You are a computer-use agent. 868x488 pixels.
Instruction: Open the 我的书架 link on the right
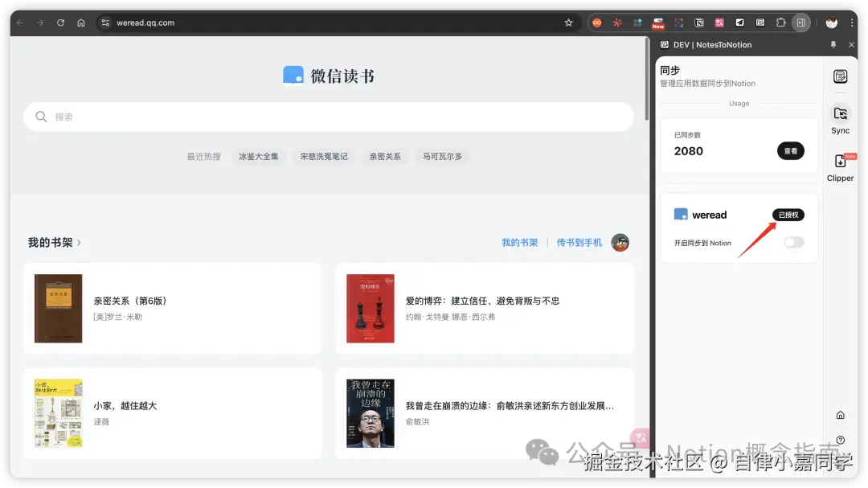(x=519, y=243)
